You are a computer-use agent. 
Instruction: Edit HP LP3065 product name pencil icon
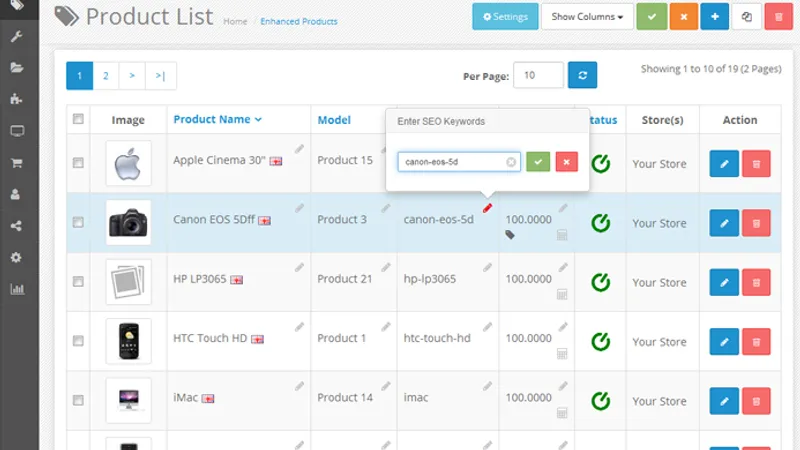click(299, 267)
